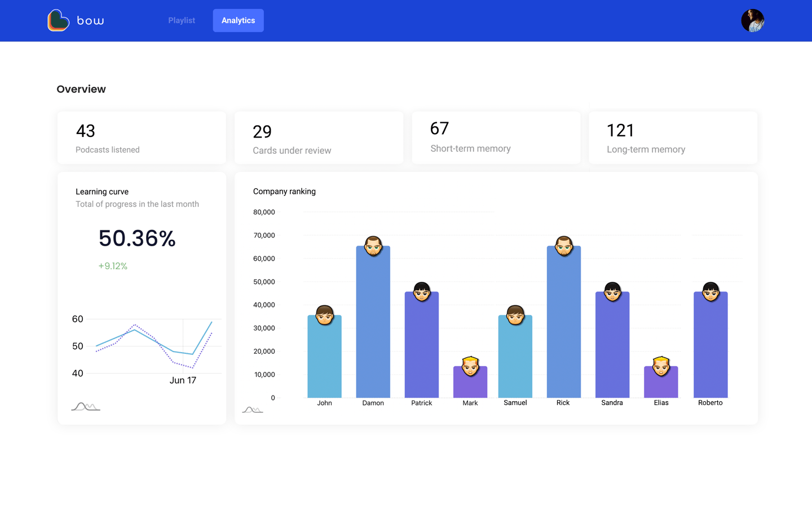This screenshot has height=520, width=812.
Task: Click John's bar in Company ranking
Action: click(x=324, y=357)
